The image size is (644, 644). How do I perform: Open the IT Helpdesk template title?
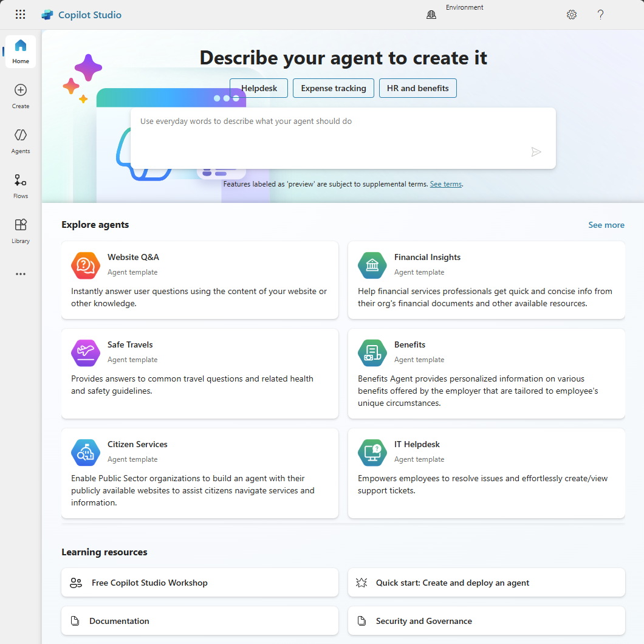pos(417,444)
